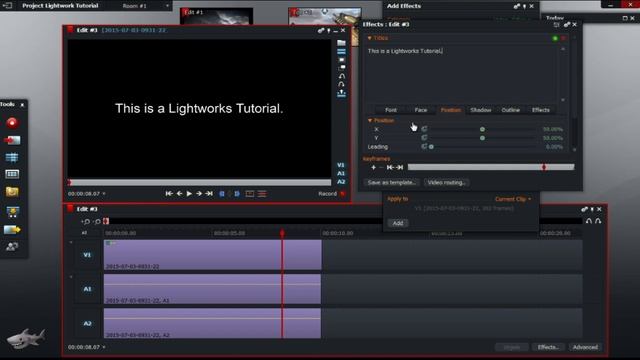
Task: Toggle A2 track in viewer
Action: pos(341,182)
